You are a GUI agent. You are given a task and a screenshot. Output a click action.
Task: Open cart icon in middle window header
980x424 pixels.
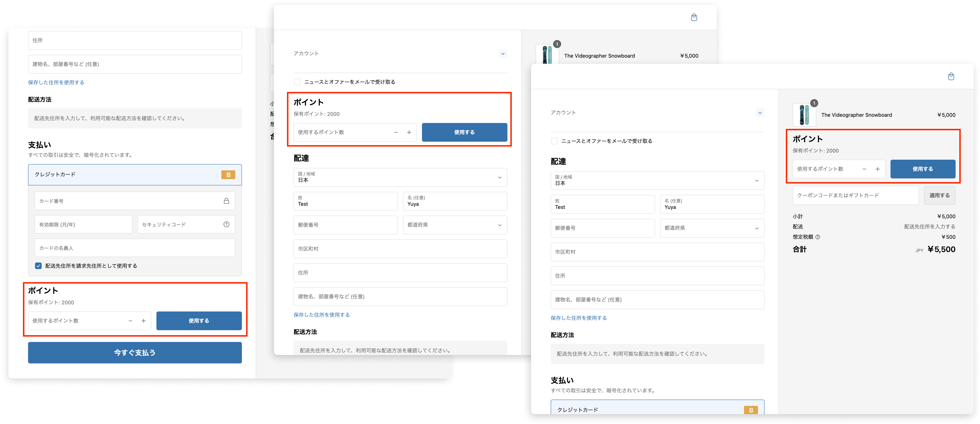pos(694,17)
